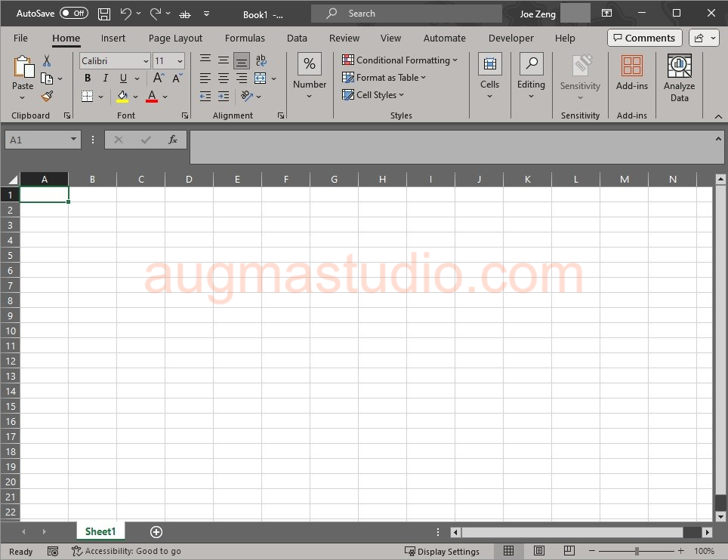Open the Name Box dropdown arrow
Screen dimensions: 728x560
(73, 140)
